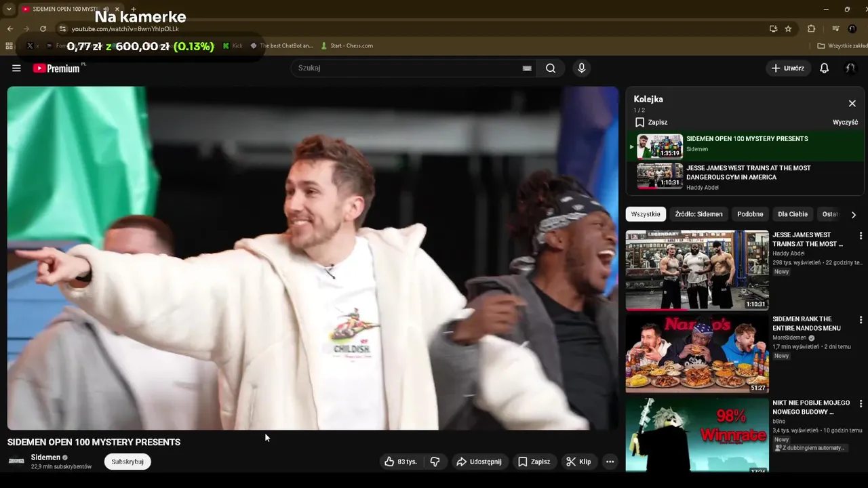Open more actions three-dot menu under video
Viewport: 868px width, 488px height.
610,462
